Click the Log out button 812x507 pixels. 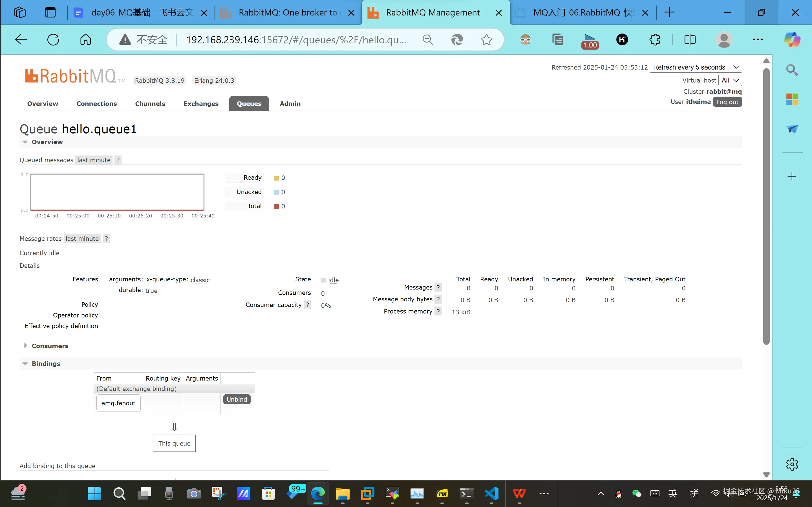click(x=727, y=102)
